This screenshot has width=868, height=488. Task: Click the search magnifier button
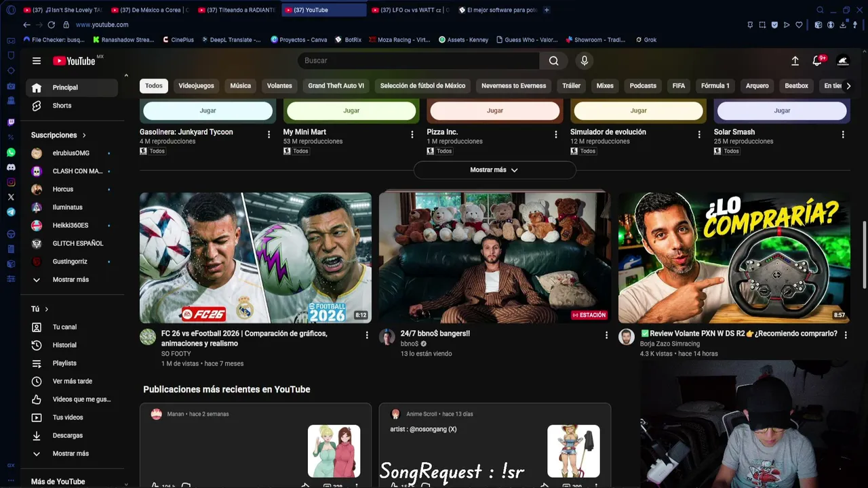[x=554, y=61]
